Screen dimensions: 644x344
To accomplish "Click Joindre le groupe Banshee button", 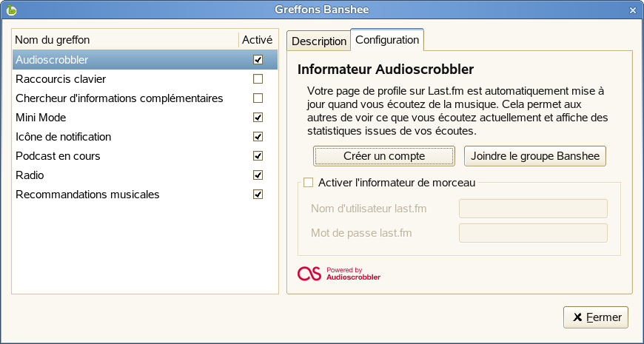I will [x=534, y=156].
